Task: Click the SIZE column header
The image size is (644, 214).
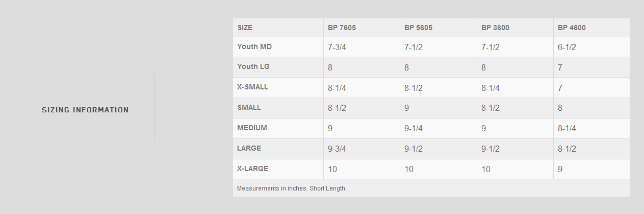Action: click(245, 28)
